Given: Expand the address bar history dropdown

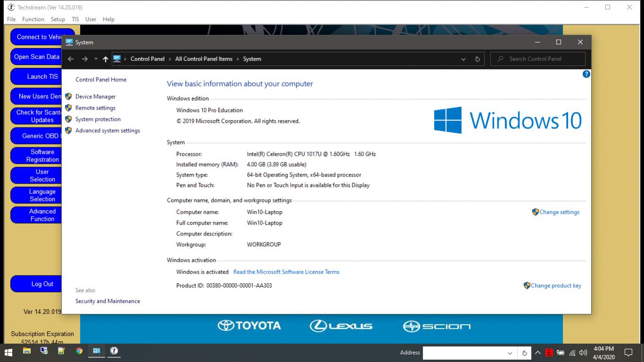Looking at the screenshot, I should [x=463, y=59].
